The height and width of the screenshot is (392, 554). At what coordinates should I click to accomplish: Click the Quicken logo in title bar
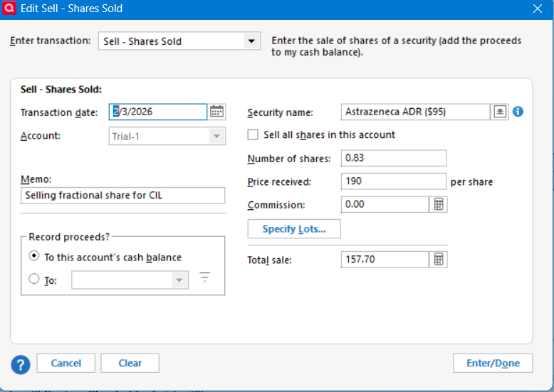tap(9, 9)
